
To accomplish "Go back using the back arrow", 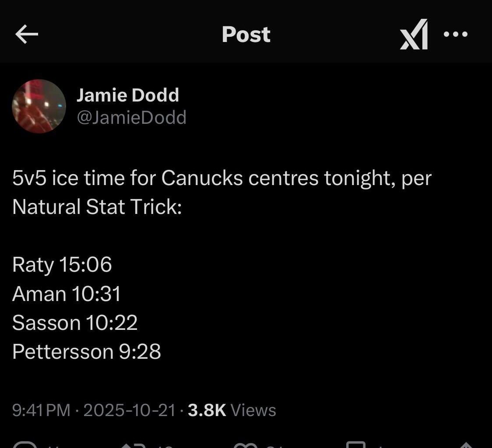I will [26, 35].
